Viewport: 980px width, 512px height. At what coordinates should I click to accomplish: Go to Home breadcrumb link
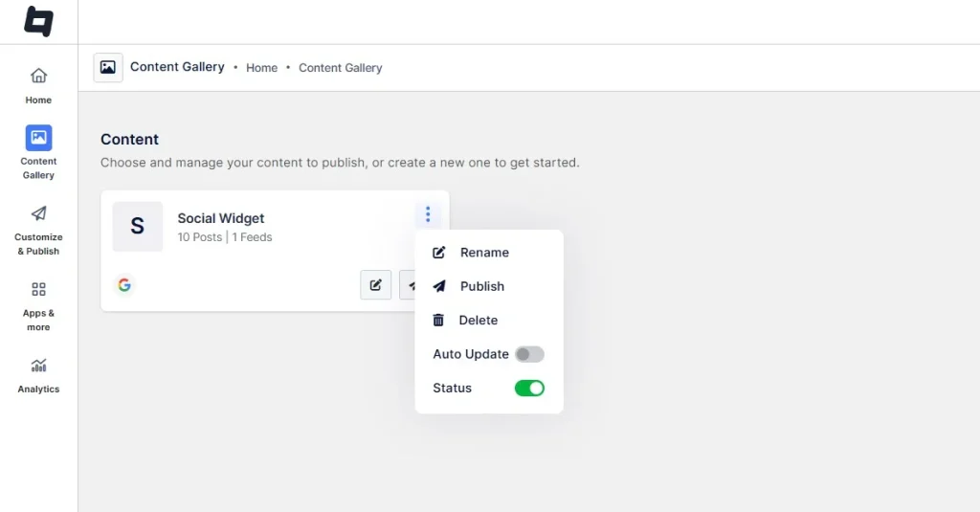point(261,68)
